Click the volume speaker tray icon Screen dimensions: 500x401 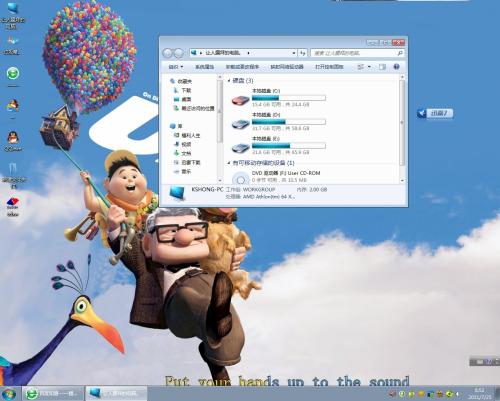click(x=458, y=394)
